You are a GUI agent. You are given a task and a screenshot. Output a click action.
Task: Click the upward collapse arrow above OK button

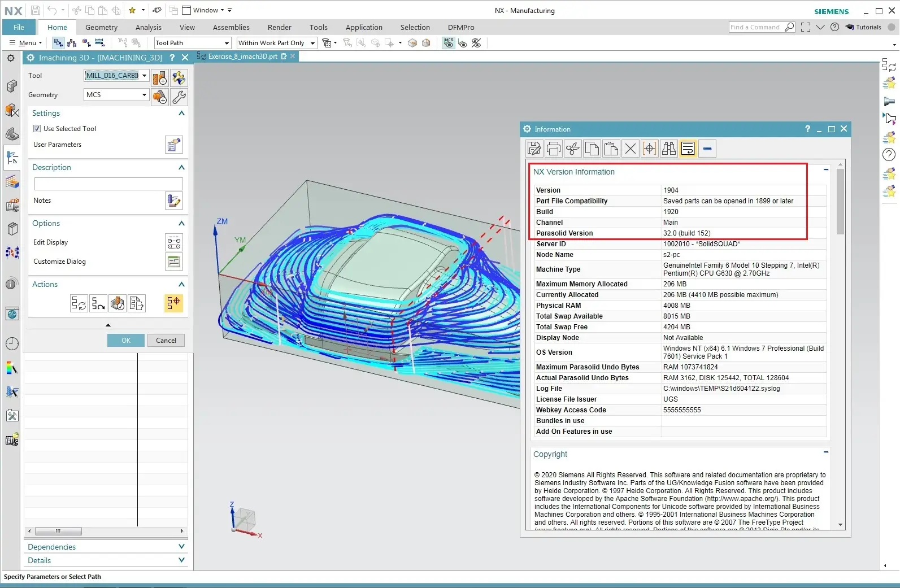click(108, 325)
